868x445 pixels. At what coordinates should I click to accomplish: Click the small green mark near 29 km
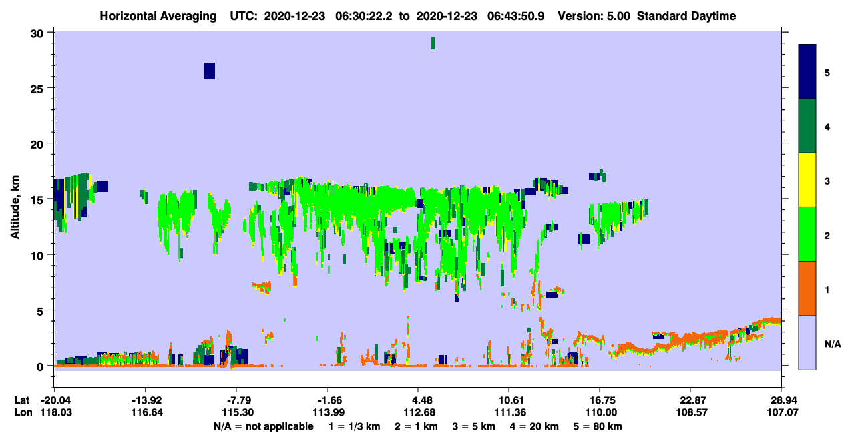pyautogui.click(x=433, y=43)
